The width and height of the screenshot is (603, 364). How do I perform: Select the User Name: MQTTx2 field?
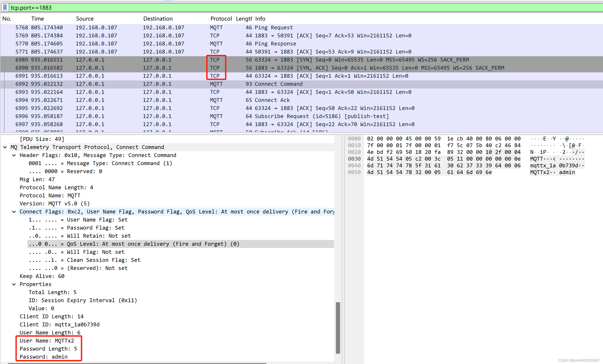point(47,340)
